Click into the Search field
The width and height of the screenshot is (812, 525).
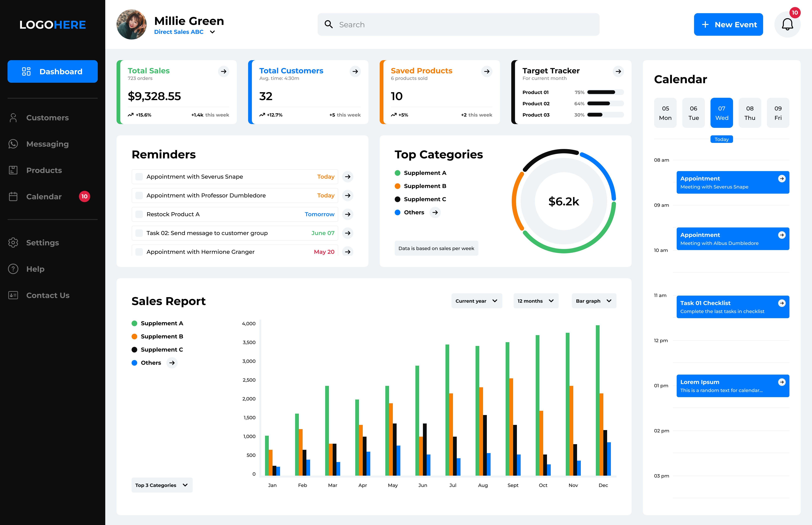[458, 25]
